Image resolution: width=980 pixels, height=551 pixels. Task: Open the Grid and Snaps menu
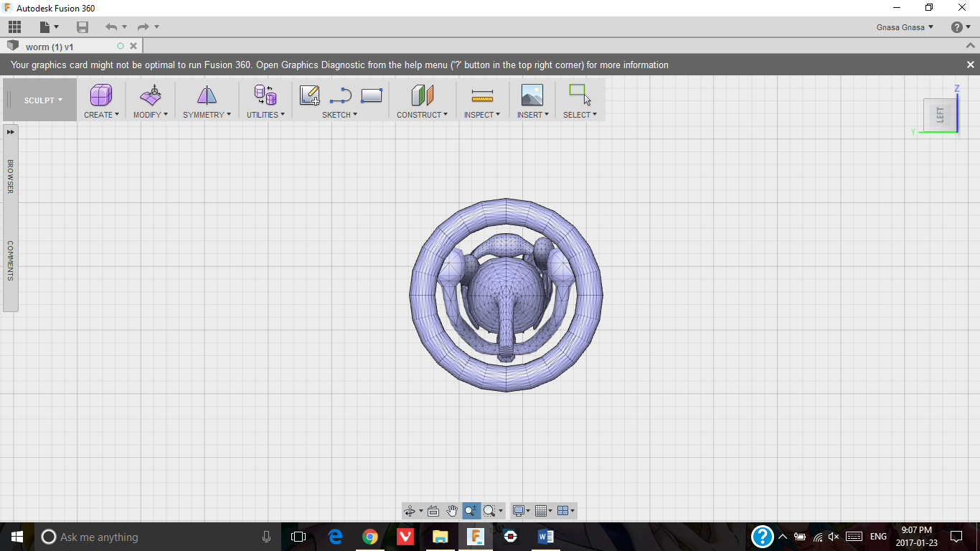(544, 511)
